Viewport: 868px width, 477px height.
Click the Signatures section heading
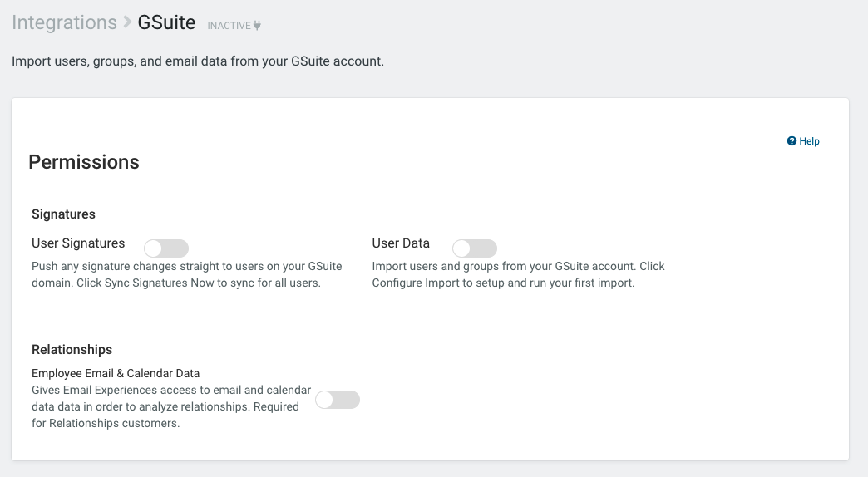(64, 214)
